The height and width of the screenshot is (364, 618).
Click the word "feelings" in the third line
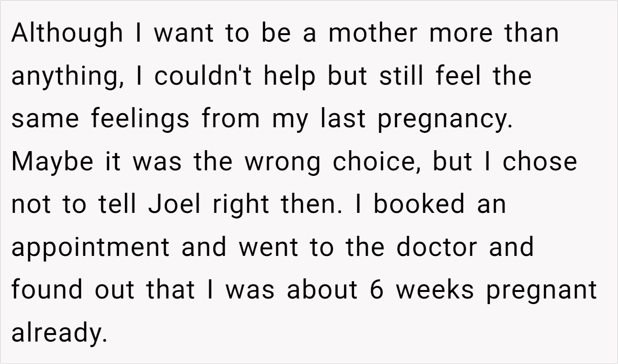click(x=140, y=119)
